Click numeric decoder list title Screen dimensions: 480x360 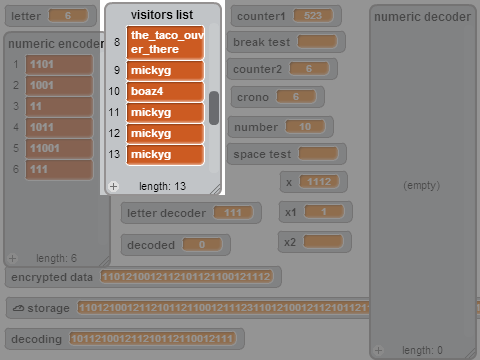[x=423, y=17]
